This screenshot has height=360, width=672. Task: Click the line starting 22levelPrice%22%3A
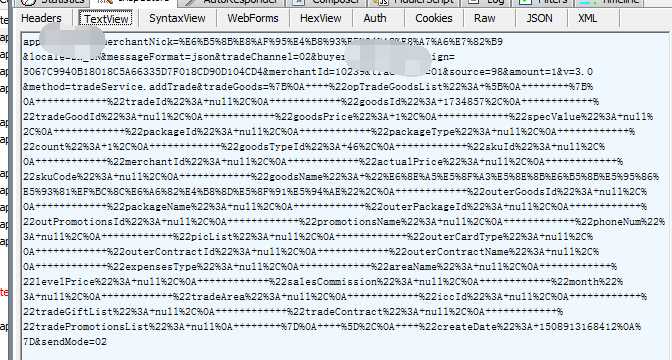coord(323,282)
